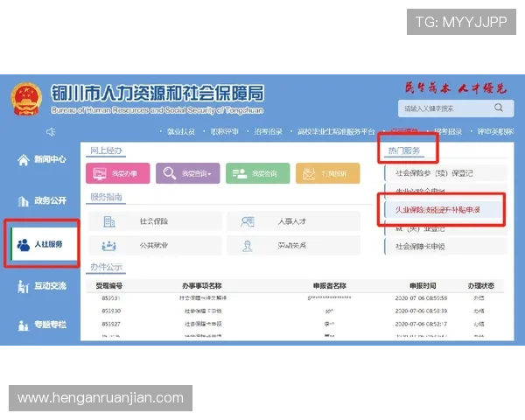Focus the keyword search input box

tap(456, 108)
